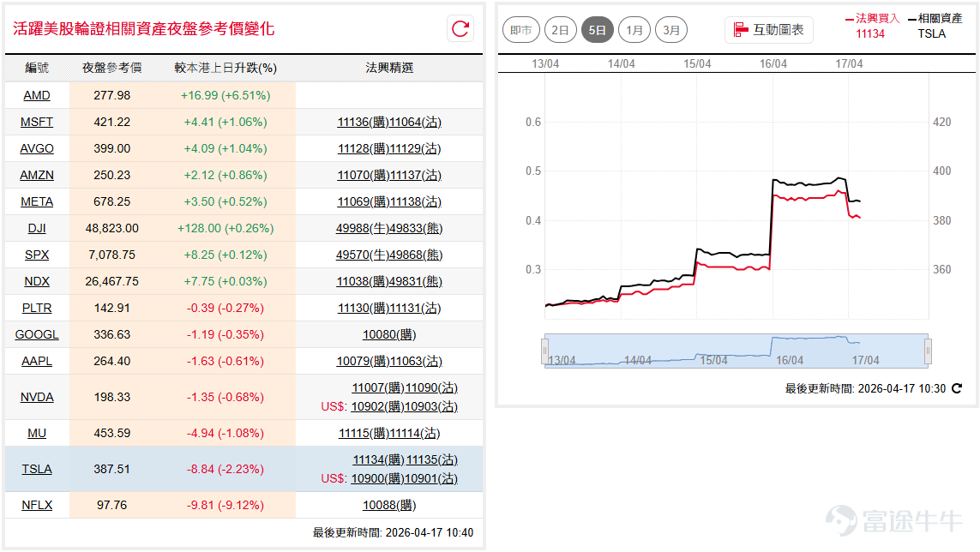This screenshot has height=552, width=980.
Task: Open AVGO put warrant 11129(沽)
Action: [x=415, y=149]
